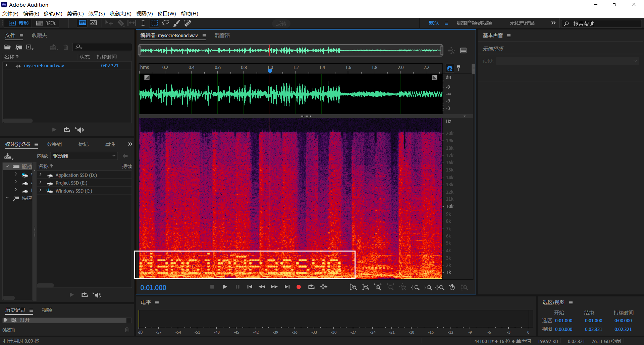Open file icon in Files panel

pyautogui.click(x=7, y=47)
